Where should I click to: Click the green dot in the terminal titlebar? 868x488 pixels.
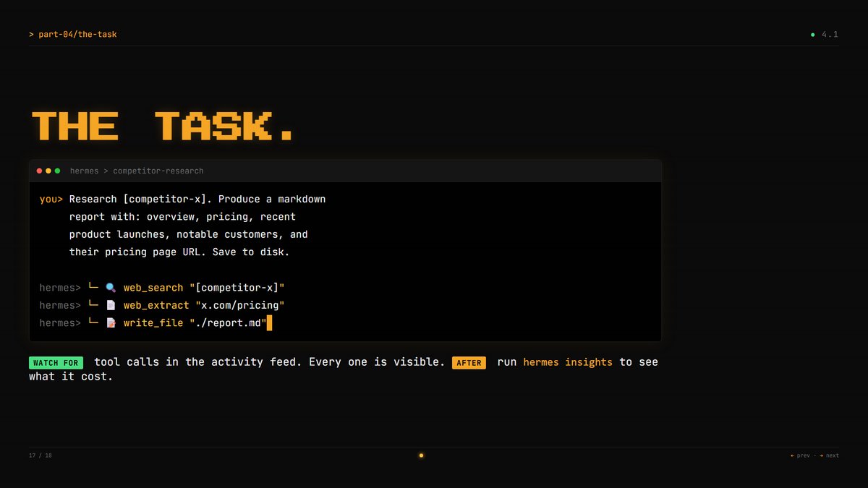tap(58, 171)
